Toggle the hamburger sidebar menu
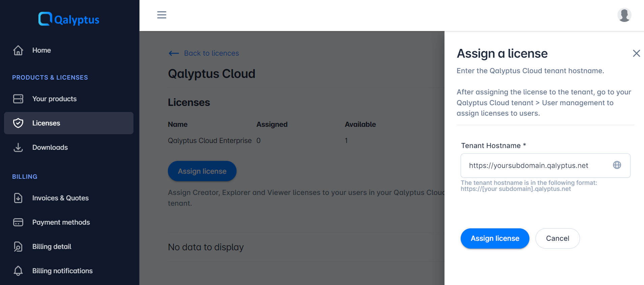This screenshot has width=644, height=285. point(162,15)
